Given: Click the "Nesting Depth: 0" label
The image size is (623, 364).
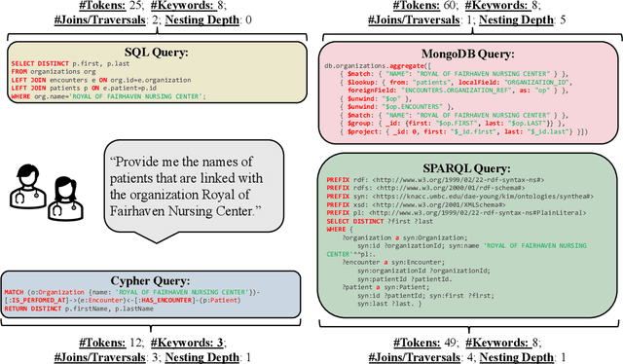Looking at the screenshot, I should point(208,19).
